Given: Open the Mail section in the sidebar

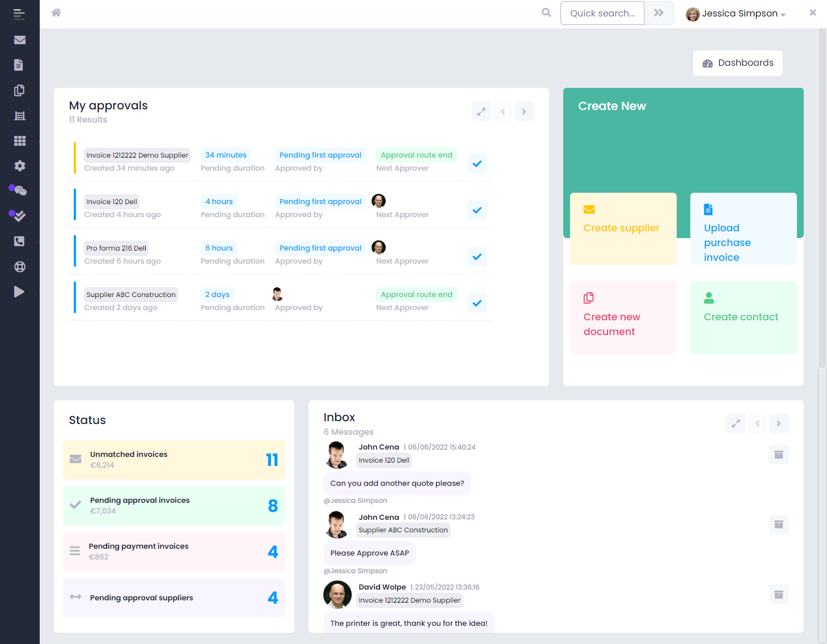Looking at the screenshot, I should tap(19, 40).
